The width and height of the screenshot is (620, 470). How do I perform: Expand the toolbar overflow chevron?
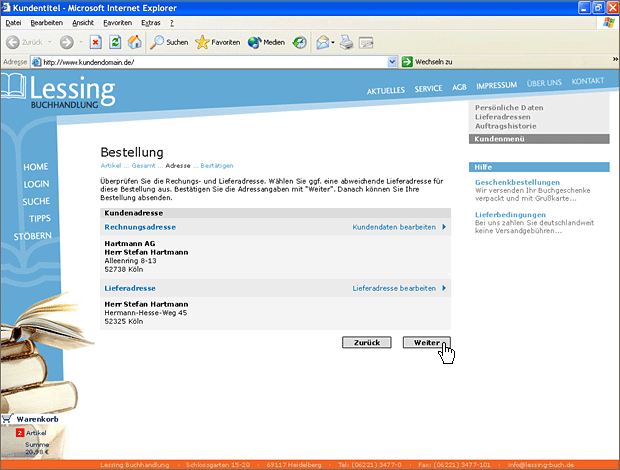coord(615,59)
